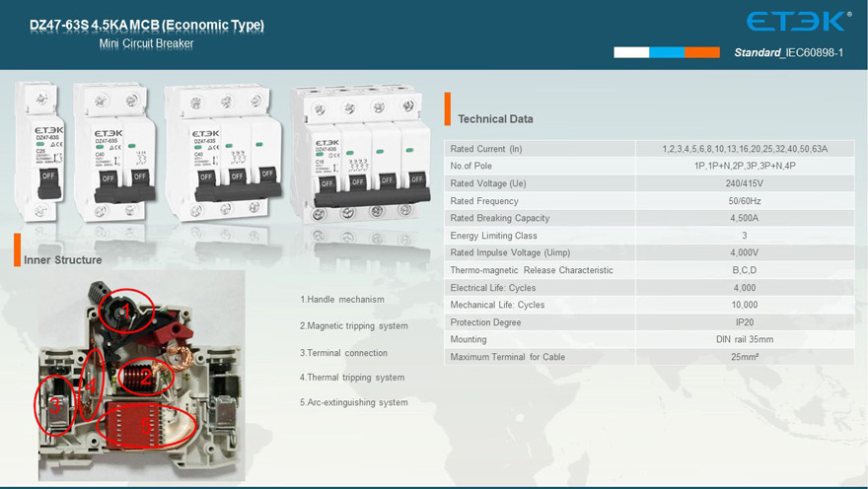Click the 'Standard_IEC60898-1' text

click(788, 52)
